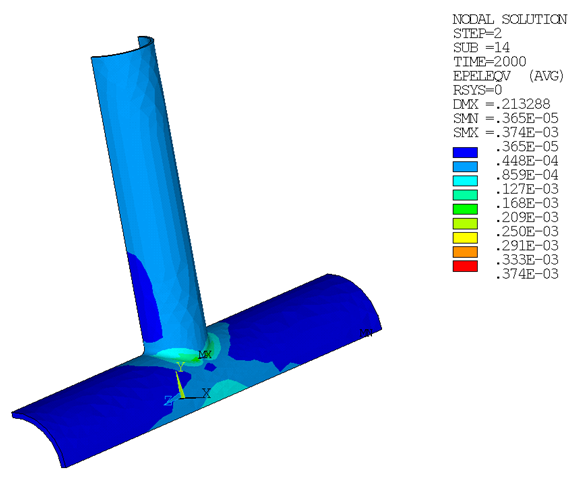Click the '.291E-03' legend value
Viewport: 575px width, 486px height.
(x=527, y=246)
